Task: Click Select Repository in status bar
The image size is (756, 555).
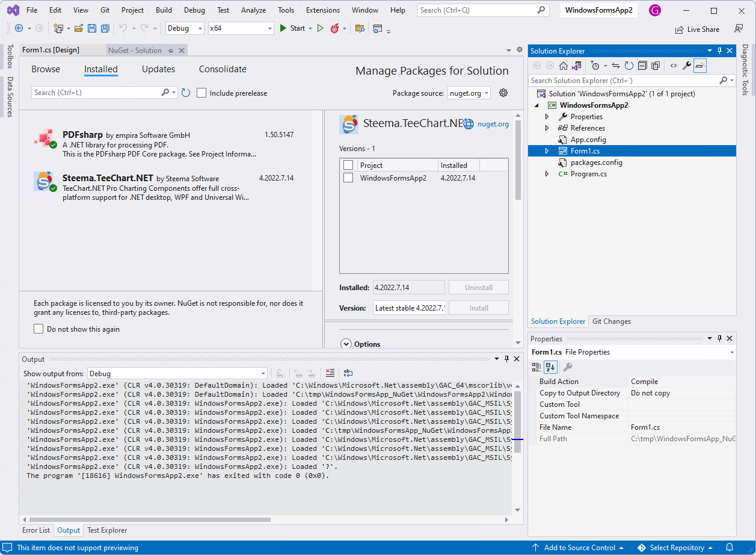Action: pyautogui.click(x=677, y=548)
